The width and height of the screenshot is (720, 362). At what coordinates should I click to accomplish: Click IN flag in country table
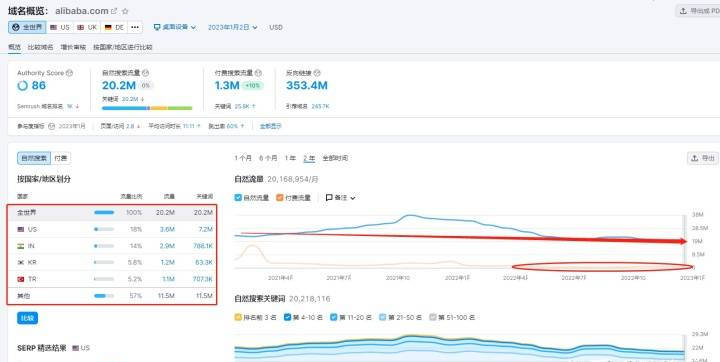pos(21,246)
